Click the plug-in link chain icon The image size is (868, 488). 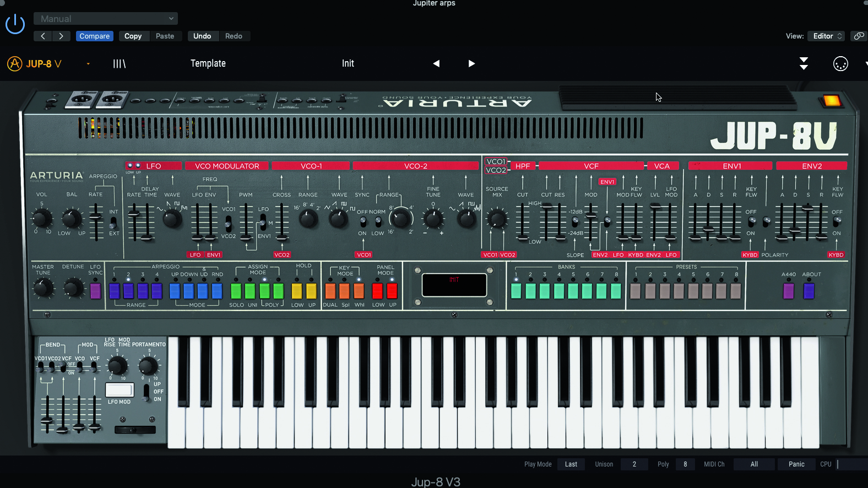(x=859, y=36)
